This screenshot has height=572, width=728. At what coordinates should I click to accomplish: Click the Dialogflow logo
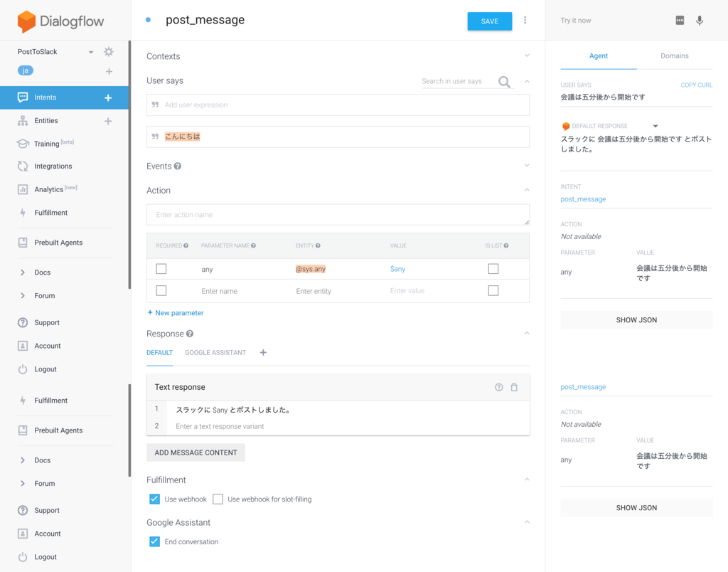(60, 21)
